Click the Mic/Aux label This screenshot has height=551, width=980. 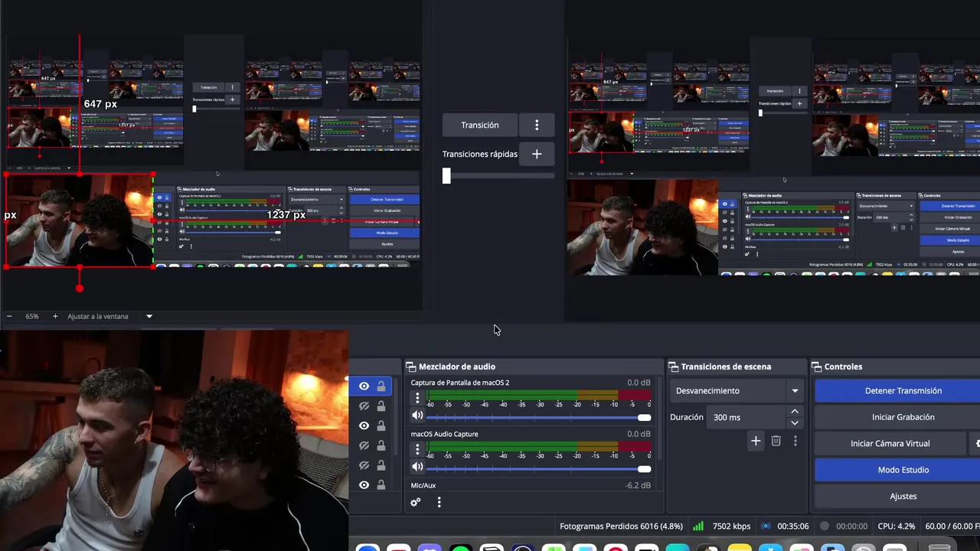[423, 485]
